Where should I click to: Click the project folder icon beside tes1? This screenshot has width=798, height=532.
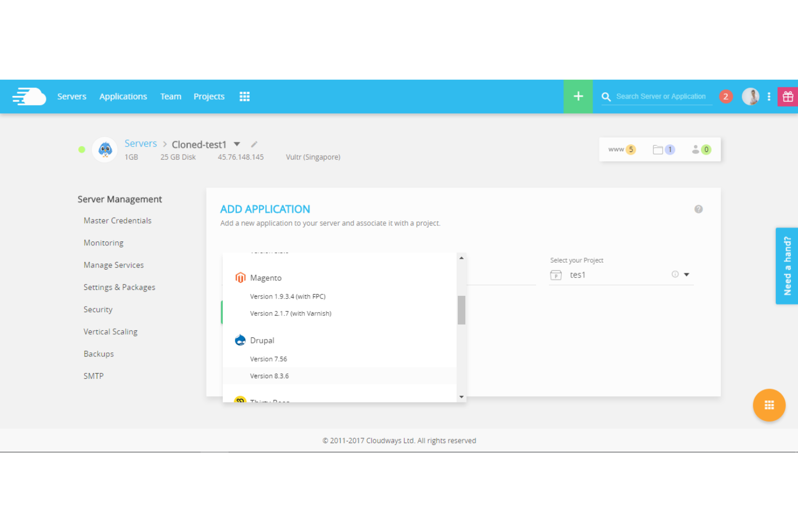pos(556,275)
